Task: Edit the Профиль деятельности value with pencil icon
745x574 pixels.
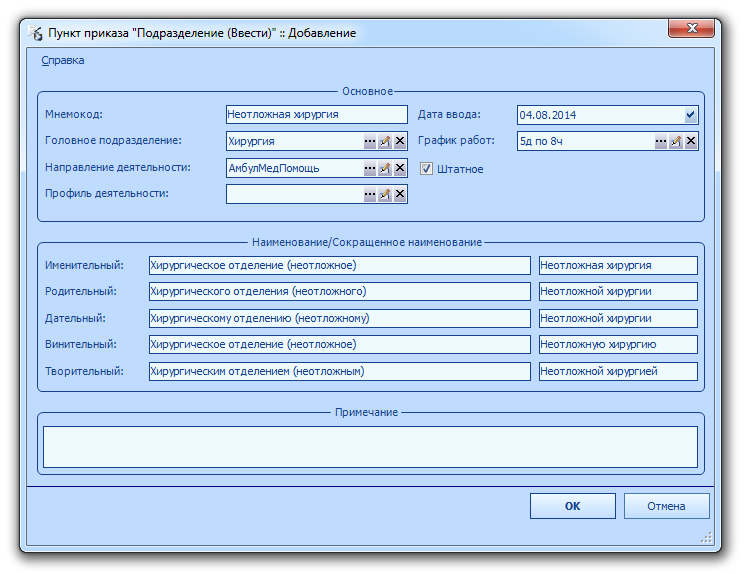Action: 385,194
